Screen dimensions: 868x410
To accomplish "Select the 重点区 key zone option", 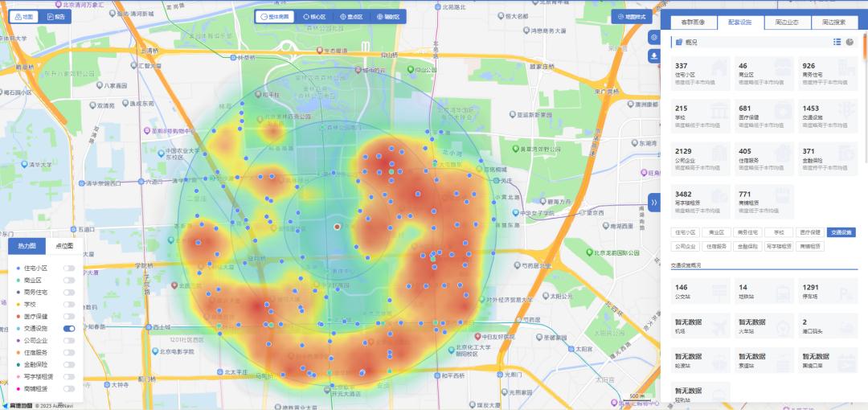I will pyautogui.click(x=351, y=17).
